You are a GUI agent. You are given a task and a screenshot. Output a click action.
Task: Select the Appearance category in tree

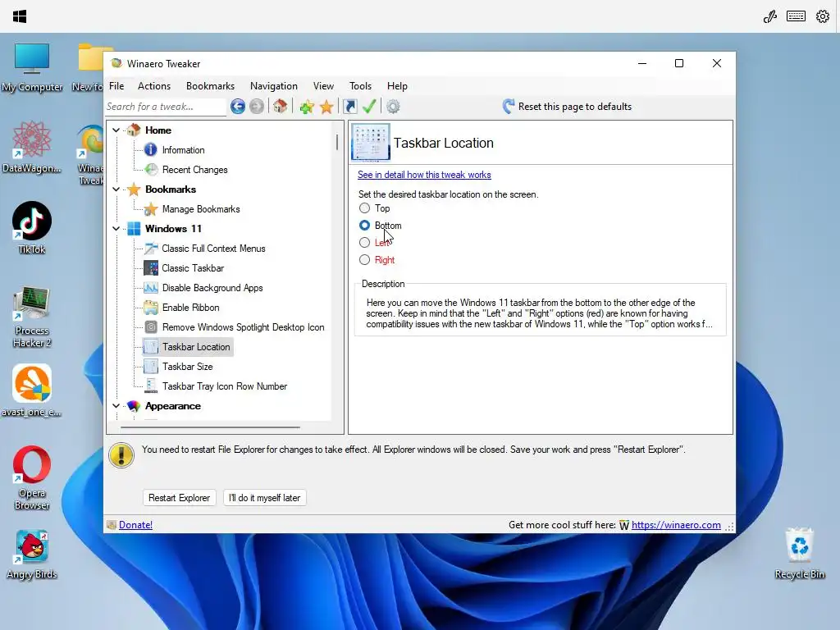pyautogui.click(x=172, y=406)
